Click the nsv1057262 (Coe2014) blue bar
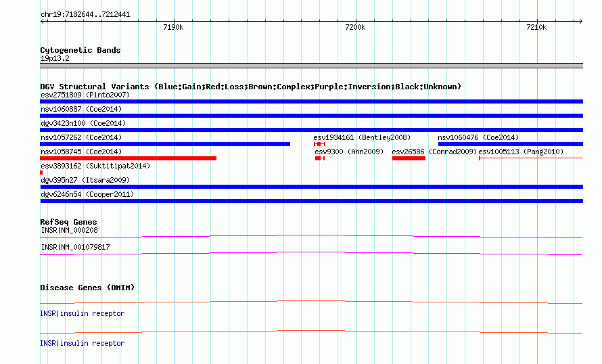 165,144
